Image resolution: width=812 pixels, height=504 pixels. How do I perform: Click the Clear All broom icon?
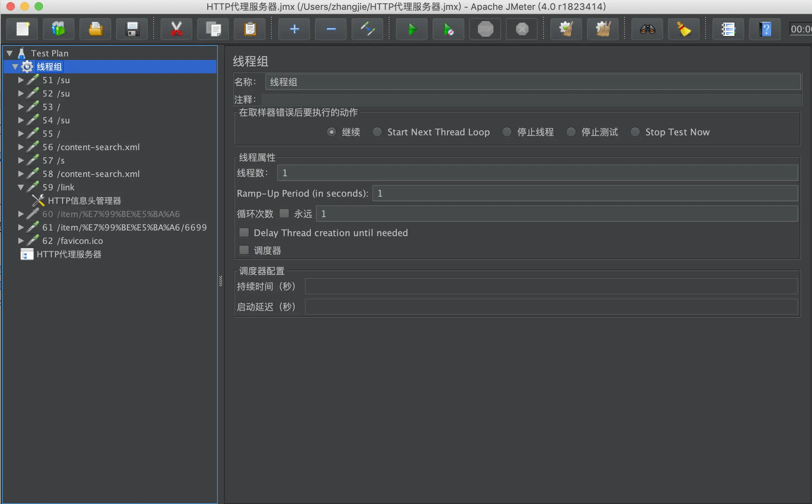tap(603, 29)
